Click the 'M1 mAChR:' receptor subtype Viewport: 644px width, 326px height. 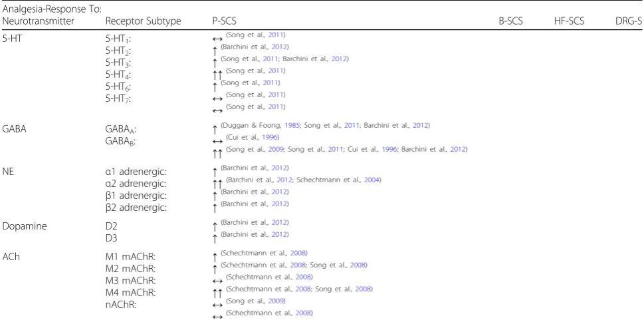point(131,257)
